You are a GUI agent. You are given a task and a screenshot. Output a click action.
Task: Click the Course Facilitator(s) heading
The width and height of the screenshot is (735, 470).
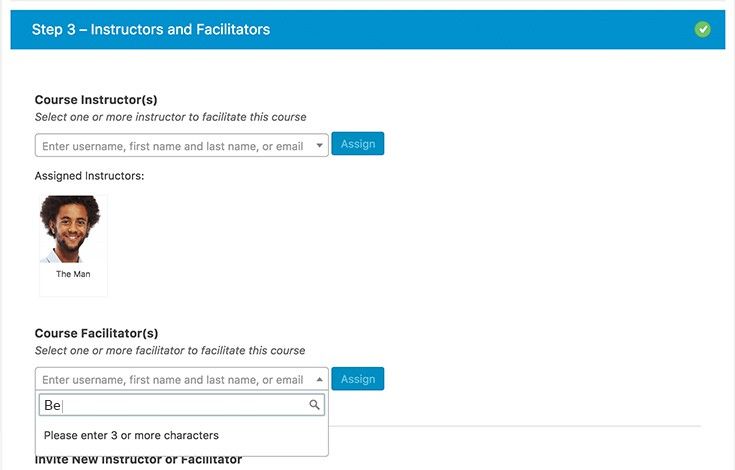(x=97, y=333)
